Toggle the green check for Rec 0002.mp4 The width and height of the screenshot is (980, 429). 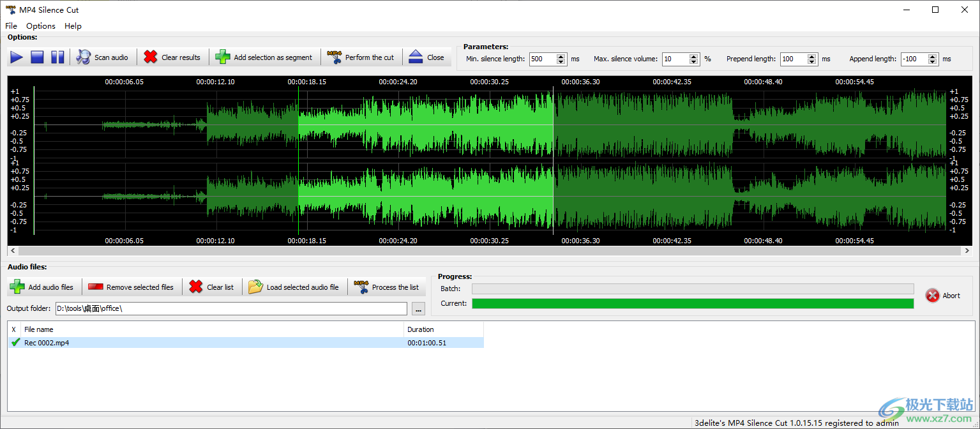pos(15,342)
